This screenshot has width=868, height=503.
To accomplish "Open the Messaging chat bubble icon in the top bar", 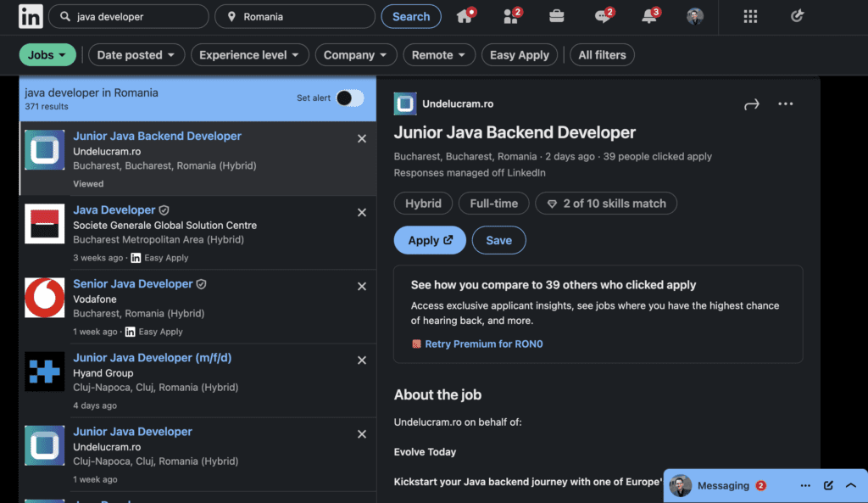I will [x=603, y=15].
